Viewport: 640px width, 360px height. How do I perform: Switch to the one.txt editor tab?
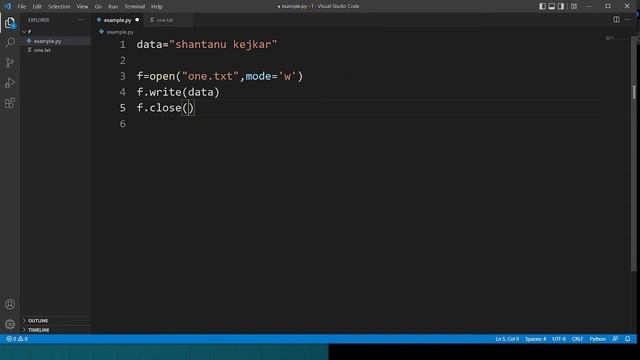164,20
